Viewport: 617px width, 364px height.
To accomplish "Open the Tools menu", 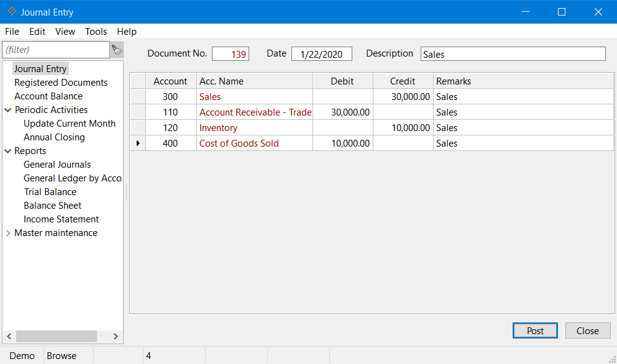I will [x=96, y=32].
